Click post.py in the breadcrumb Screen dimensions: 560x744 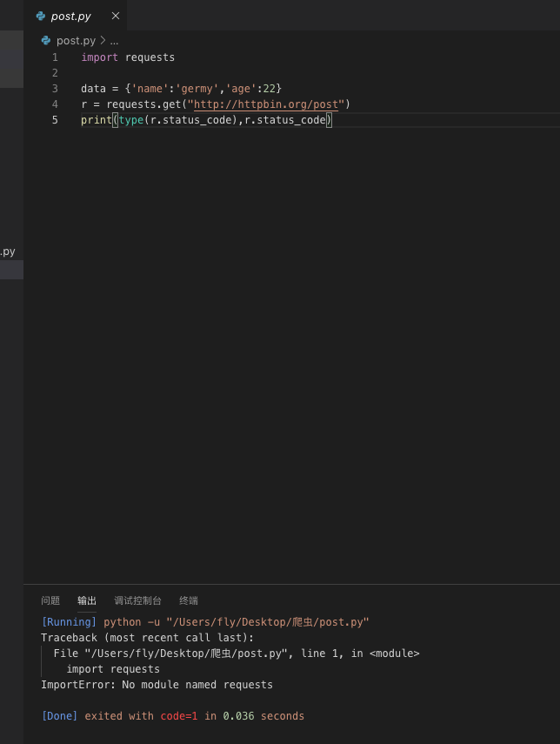76,41
